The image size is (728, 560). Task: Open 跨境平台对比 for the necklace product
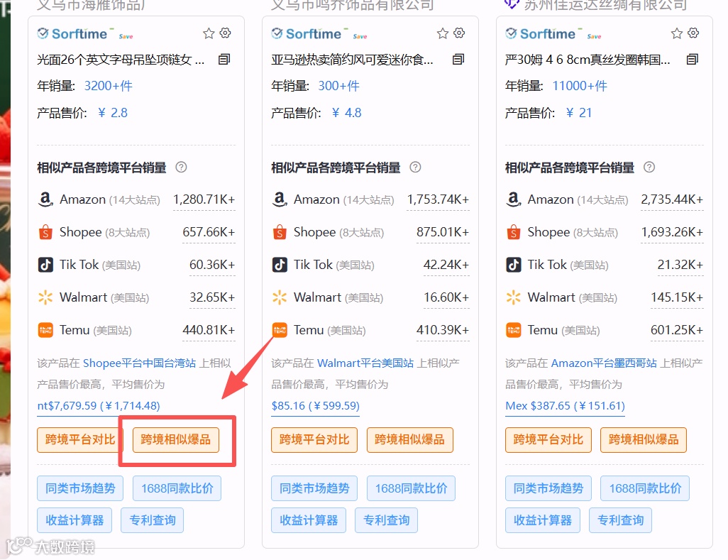click(x=80, y=440)
